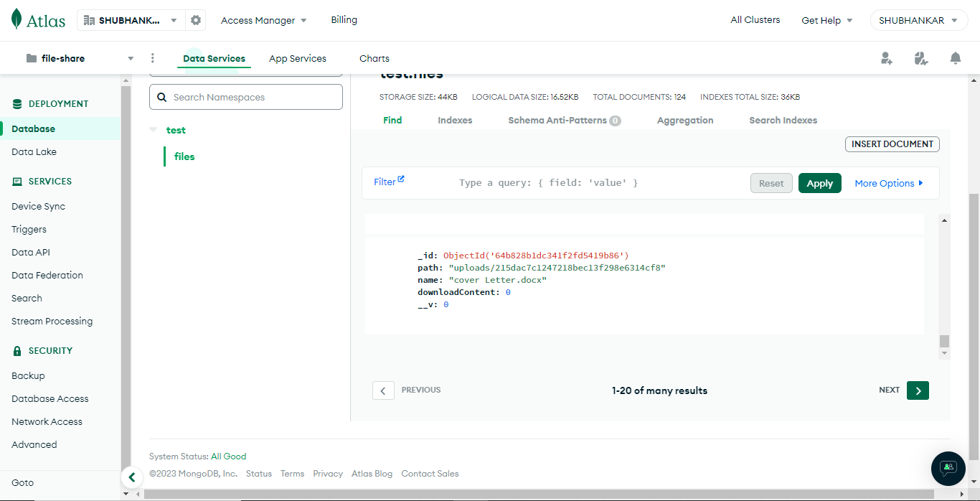
Task: Open organization settings gear icon
Action: click(x=196, y=20)
